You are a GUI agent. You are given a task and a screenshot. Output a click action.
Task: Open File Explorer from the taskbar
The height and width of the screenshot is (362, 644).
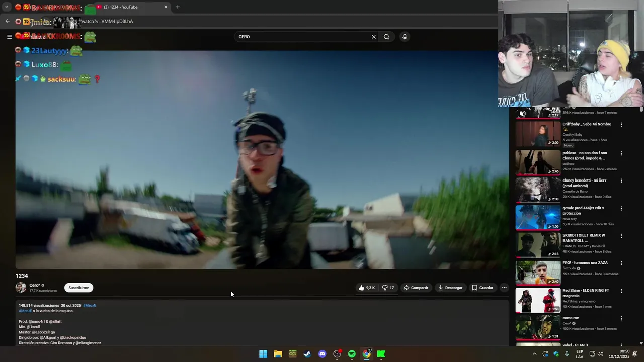coord(278,354)
